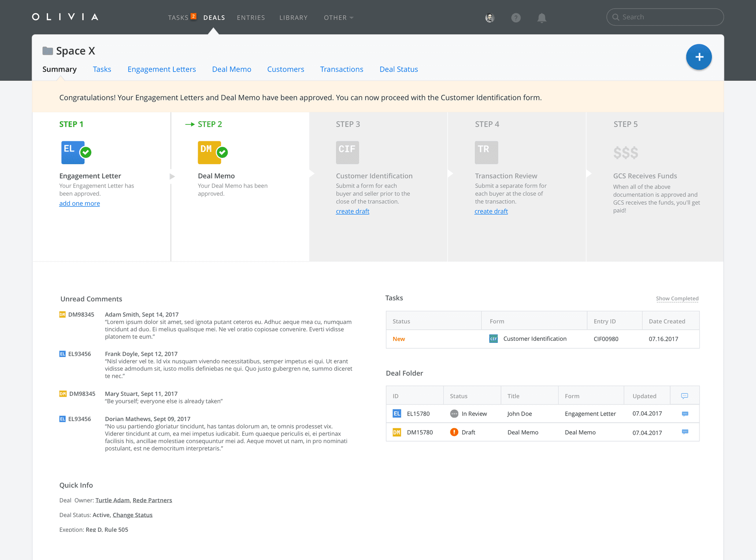Open the Customer Identification task row

tap(543, 339)
